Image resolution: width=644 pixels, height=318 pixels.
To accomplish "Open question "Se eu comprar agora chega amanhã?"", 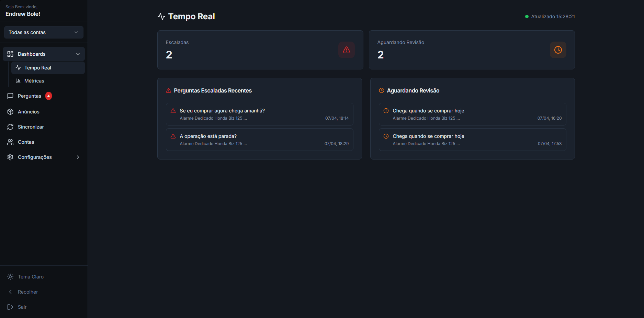I will click(259, 114).
